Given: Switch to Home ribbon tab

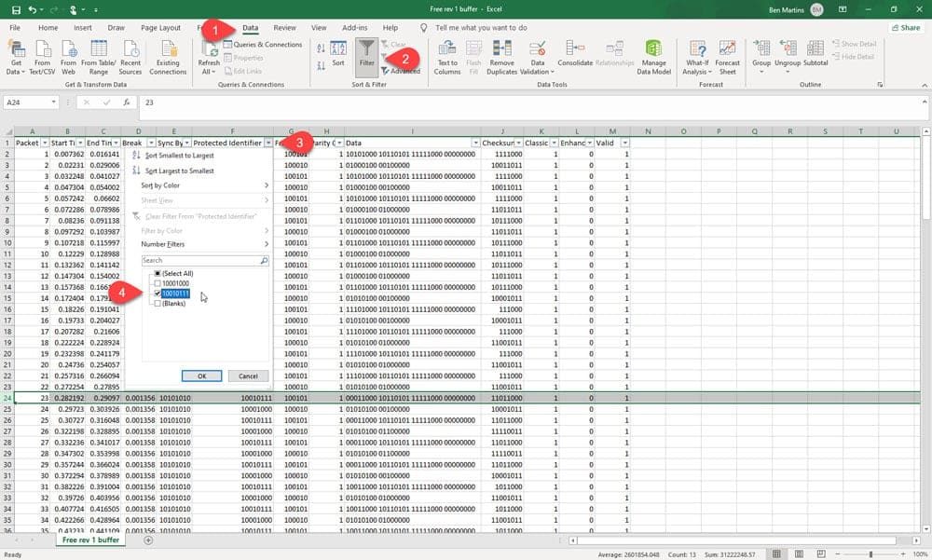Looking at the screenshot, I should [x=48, y=28].
